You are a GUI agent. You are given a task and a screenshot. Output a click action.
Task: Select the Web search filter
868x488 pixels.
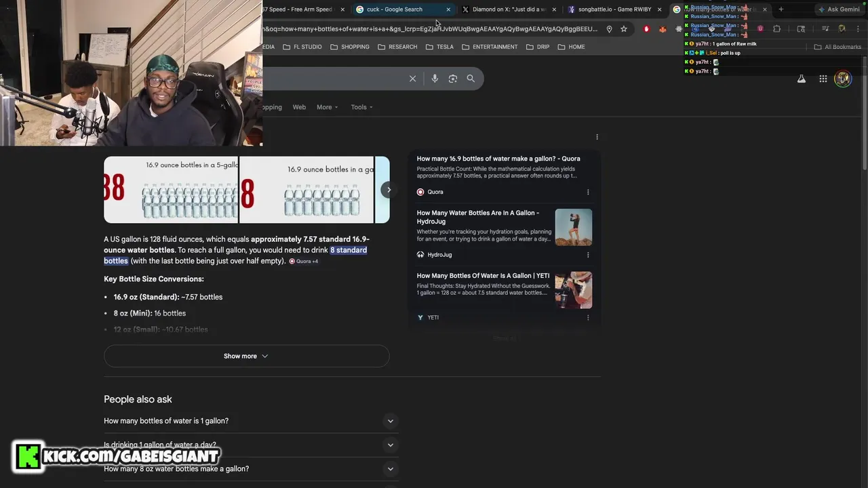tap(299, 107)
